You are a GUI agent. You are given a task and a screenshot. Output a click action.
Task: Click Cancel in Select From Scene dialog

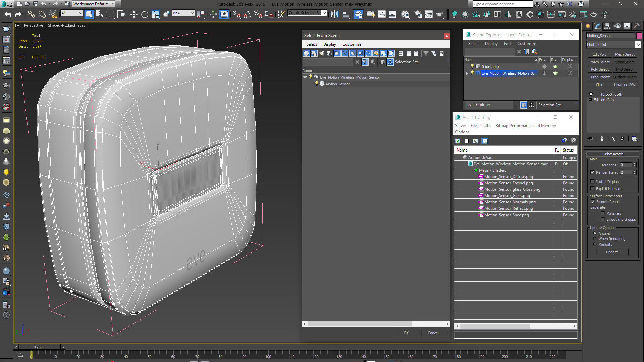click(433, 333)
